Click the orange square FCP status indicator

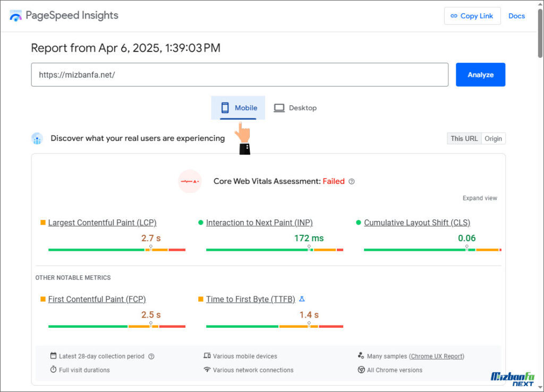click(x=43, y=299)
